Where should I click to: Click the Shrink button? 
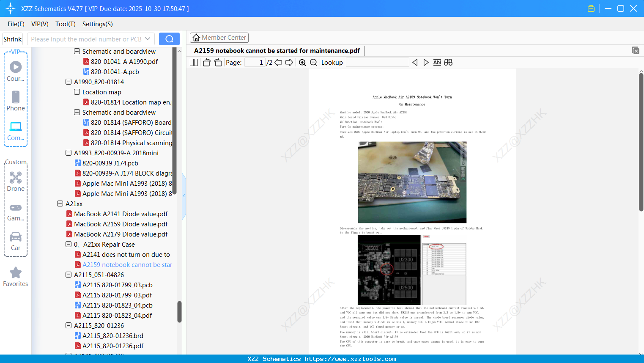click(x=13, y=39)
